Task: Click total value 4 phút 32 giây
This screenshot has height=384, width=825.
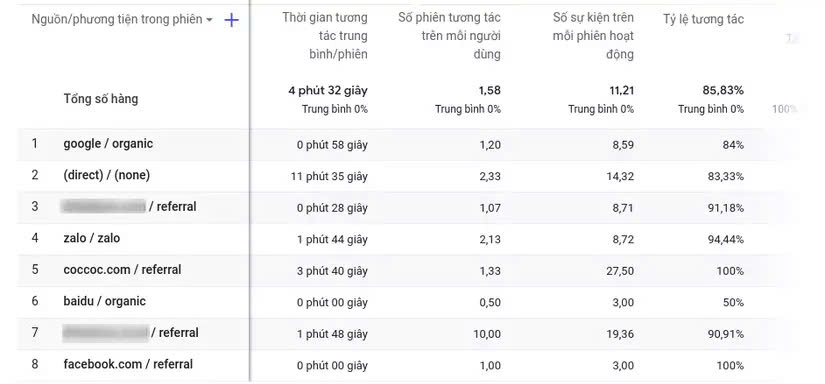Action: click(x=328, y=90)
